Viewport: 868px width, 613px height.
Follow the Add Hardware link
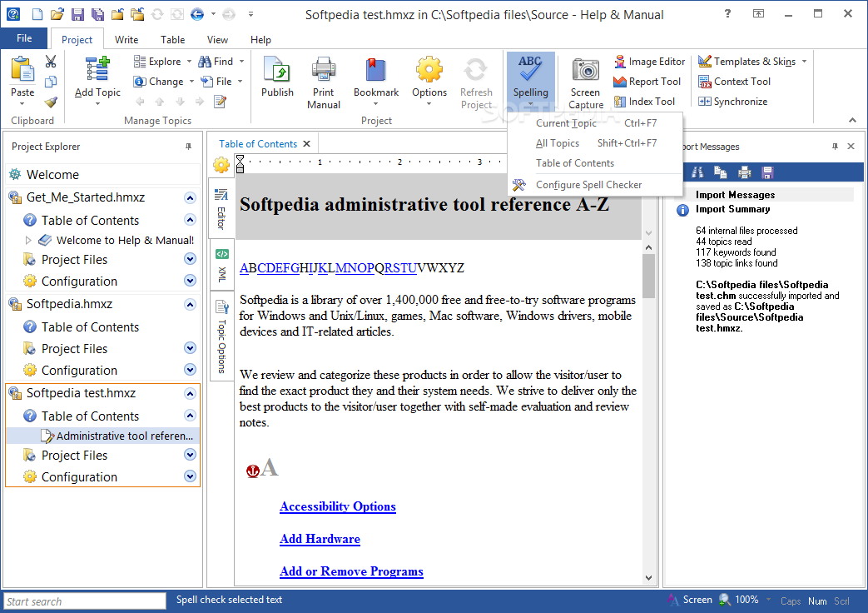tap(320, 539)
